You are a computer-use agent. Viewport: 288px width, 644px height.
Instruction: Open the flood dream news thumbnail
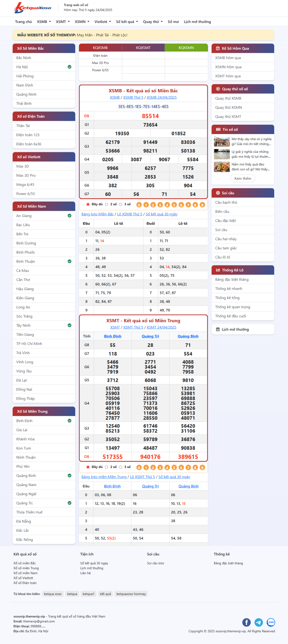pyautogui.click(x=222, y=154)
